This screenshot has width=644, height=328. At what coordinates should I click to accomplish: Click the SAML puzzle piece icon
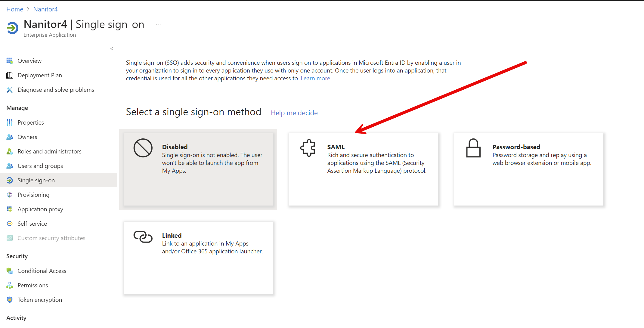(308, 148)
